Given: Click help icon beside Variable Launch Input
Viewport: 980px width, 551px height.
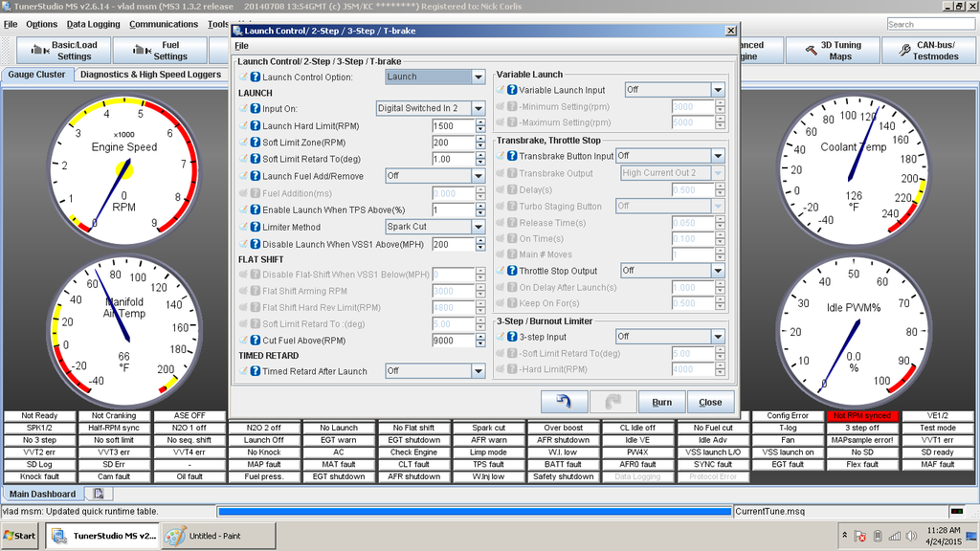Looking at the screenshot, I should [512, 90].
